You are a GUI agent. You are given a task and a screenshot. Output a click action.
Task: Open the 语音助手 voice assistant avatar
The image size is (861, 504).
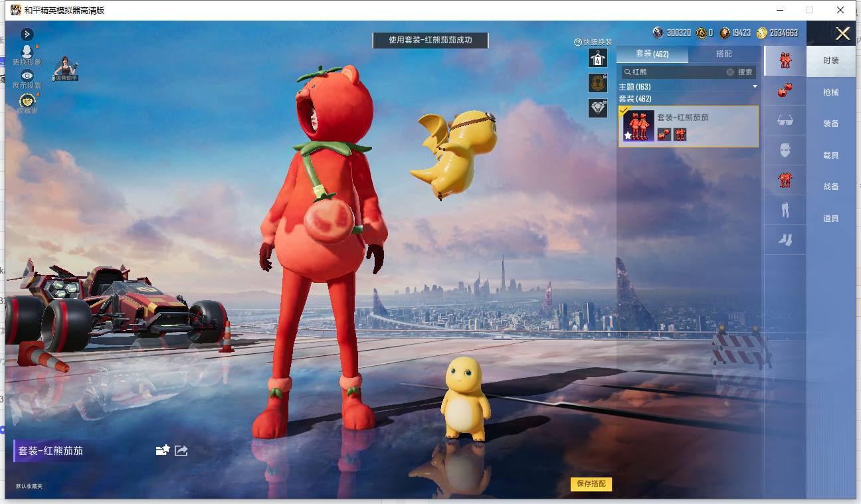pos(66,69)
